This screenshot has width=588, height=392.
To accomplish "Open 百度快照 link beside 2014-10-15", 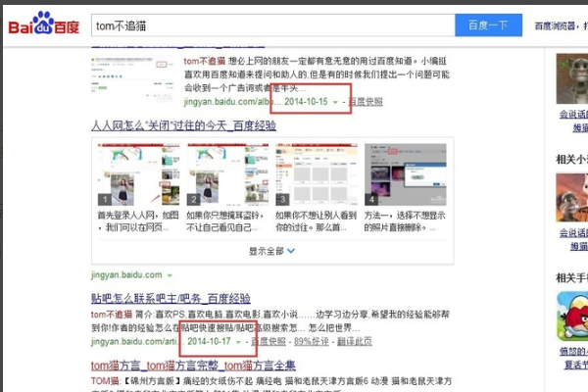I will coord(366,102).
